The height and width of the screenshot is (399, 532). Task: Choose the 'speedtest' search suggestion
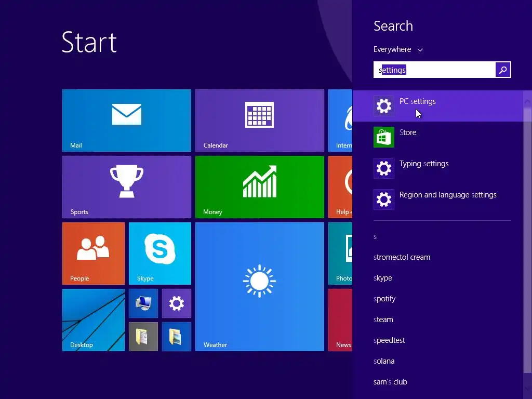point(389,340)
